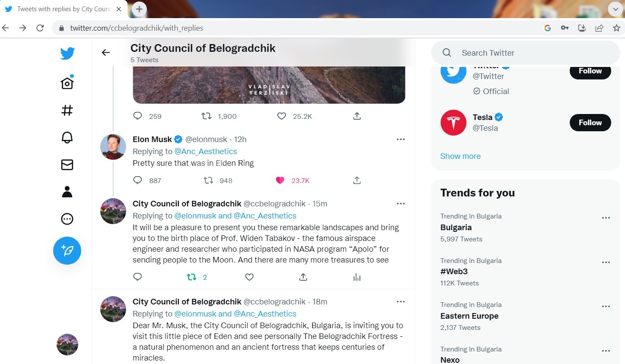Focus the Search Twitter field

pyautogui.click(x=526, y=53)
